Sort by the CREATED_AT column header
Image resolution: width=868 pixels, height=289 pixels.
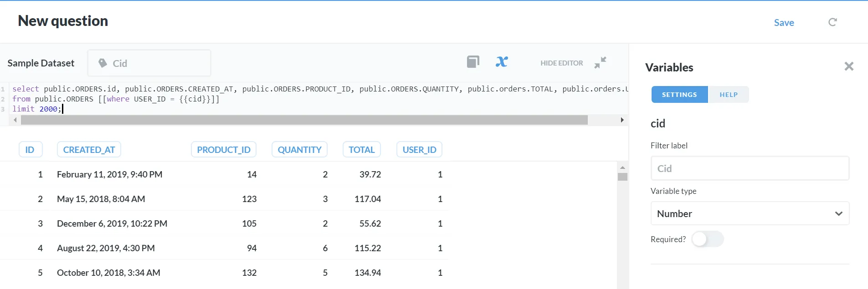89,150
